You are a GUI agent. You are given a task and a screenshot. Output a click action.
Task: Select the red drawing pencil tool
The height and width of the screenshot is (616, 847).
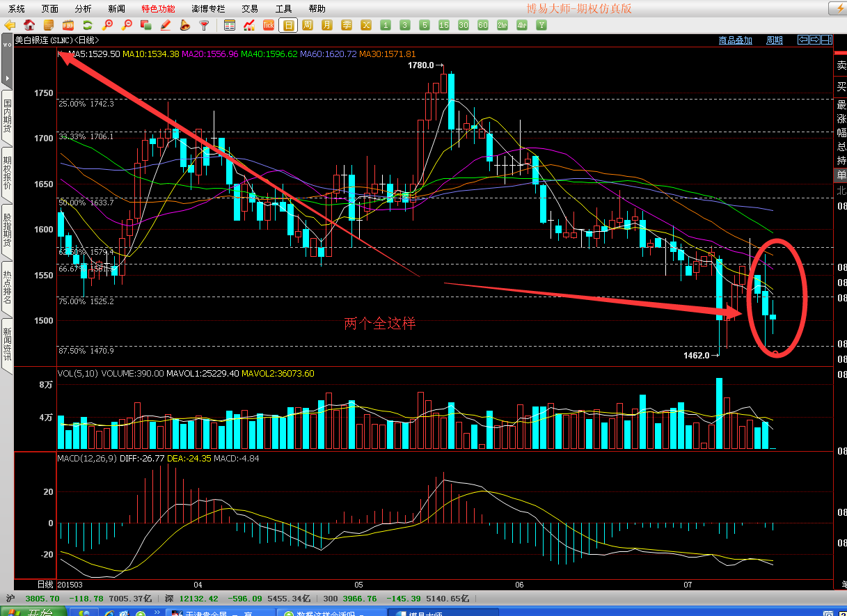click(x=166, y=25)
